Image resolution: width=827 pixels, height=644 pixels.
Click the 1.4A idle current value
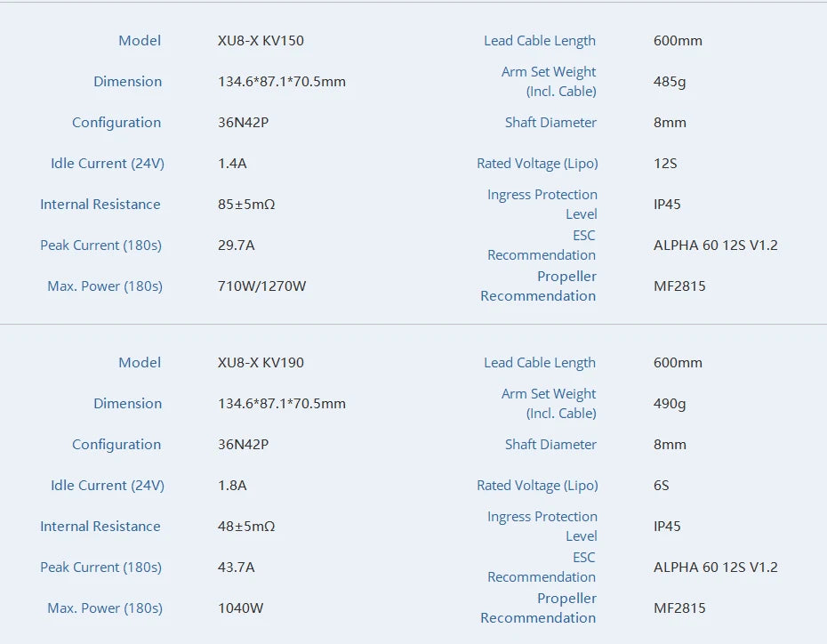pyautogui.click(x=232, y=164)
